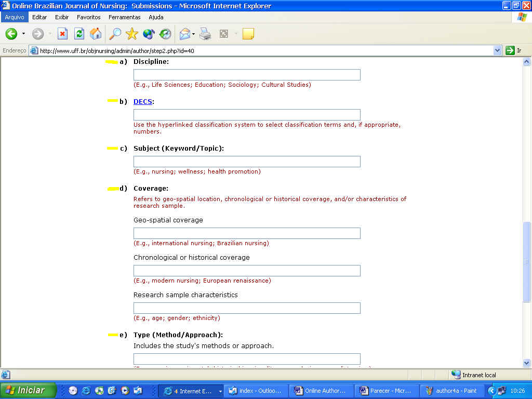Open Search with the magnifying glass icon
The image size is (532, 399).
tap(115, 34)
